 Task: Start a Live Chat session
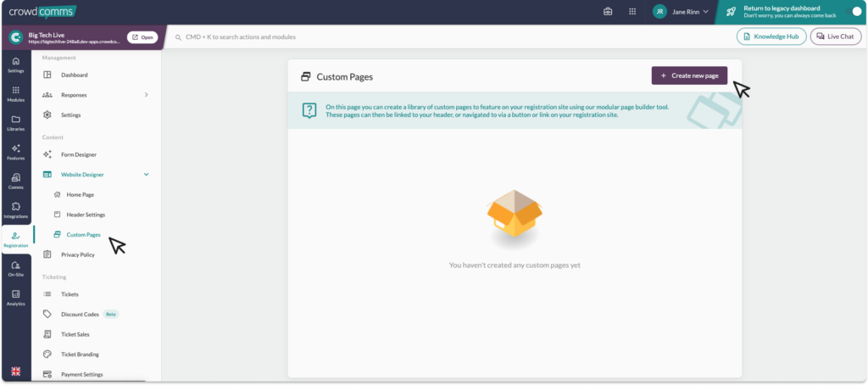tap(835, 36)
